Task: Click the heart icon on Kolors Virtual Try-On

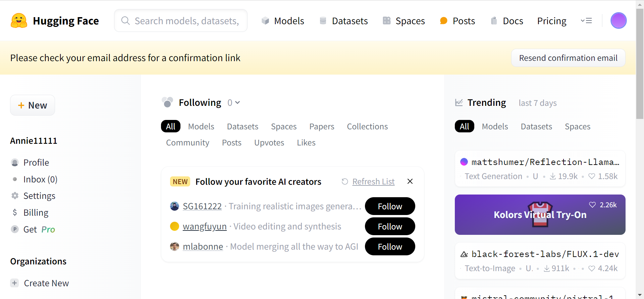Action: tap(592, 205)
